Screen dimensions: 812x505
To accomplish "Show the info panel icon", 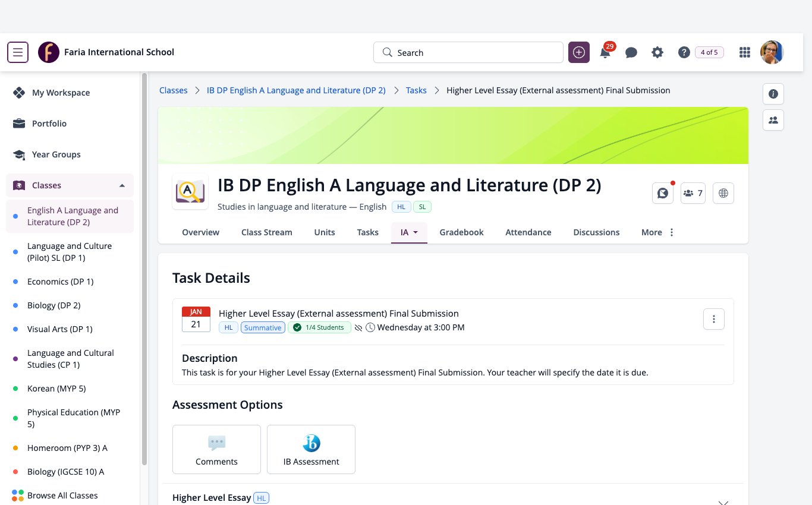I will [x=773, y=94].
